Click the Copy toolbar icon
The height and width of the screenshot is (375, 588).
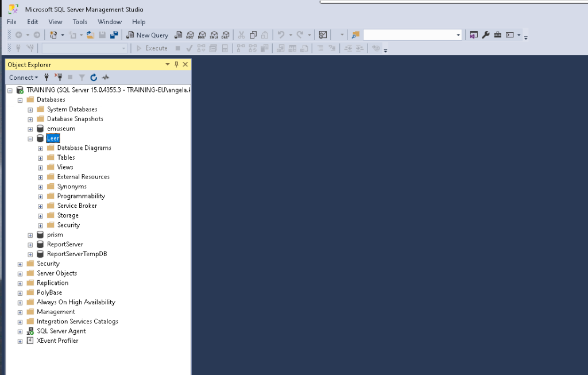253,35
